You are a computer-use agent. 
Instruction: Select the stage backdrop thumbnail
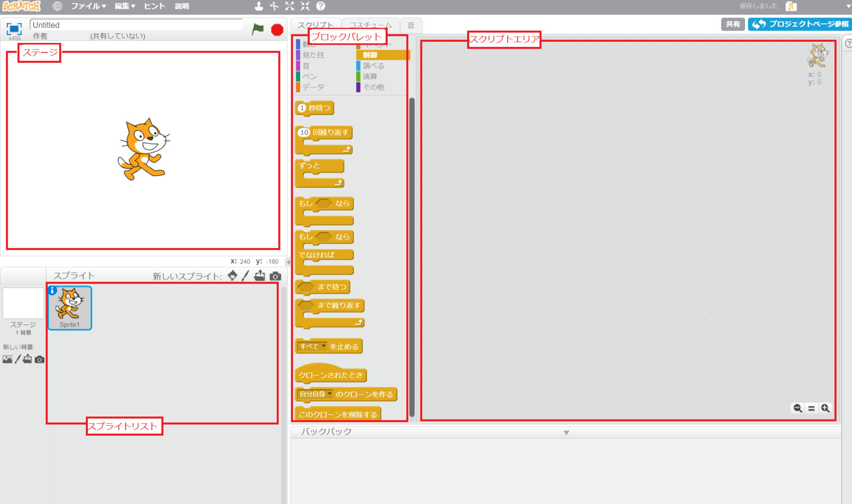23,304
